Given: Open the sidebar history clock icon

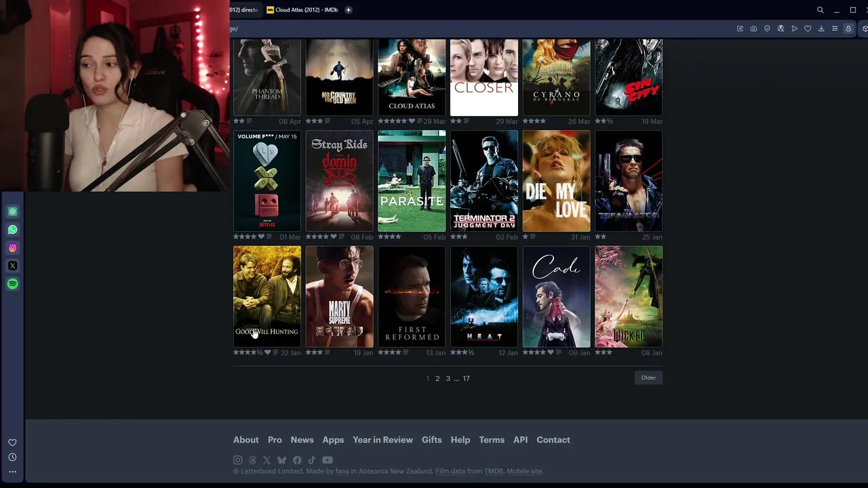Looking at the screenshot, I should tap(12, 457).
